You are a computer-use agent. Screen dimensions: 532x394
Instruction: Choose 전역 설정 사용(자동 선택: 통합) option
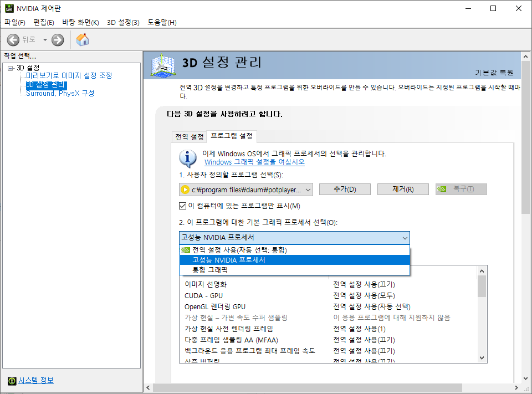tap(294, 250)
